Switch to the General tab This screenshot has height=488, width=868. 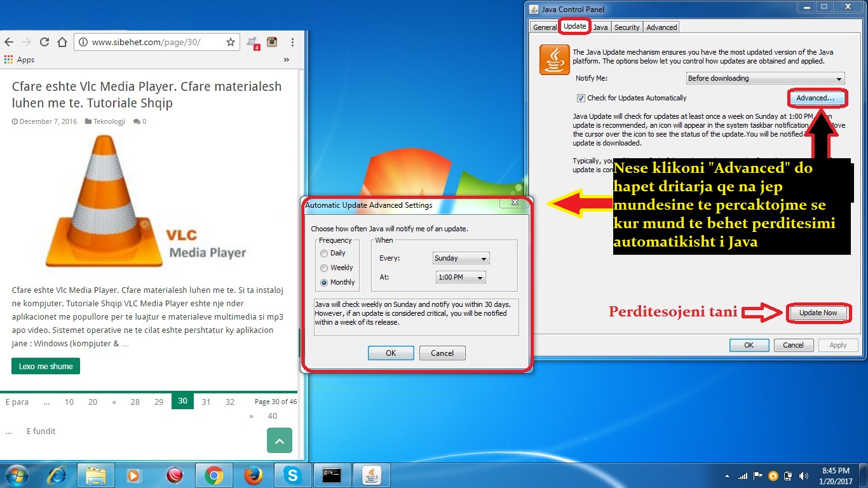click(545, 27)
